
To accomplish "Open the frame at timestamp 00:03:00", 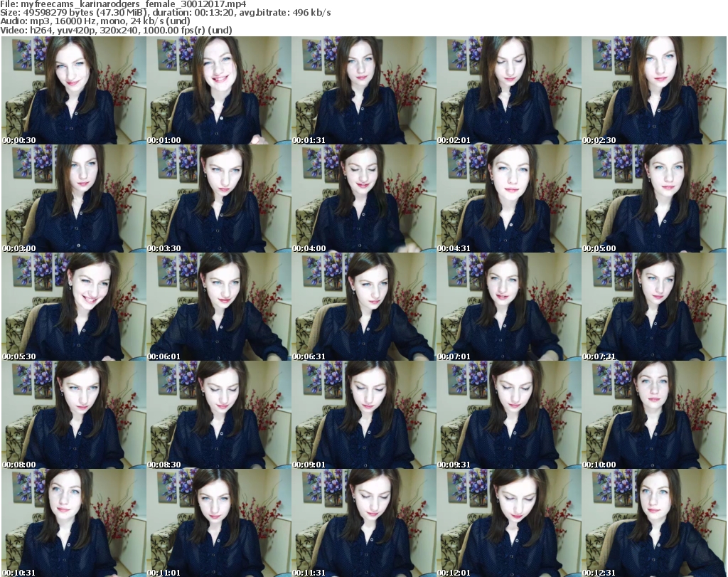I will point(74,198).
